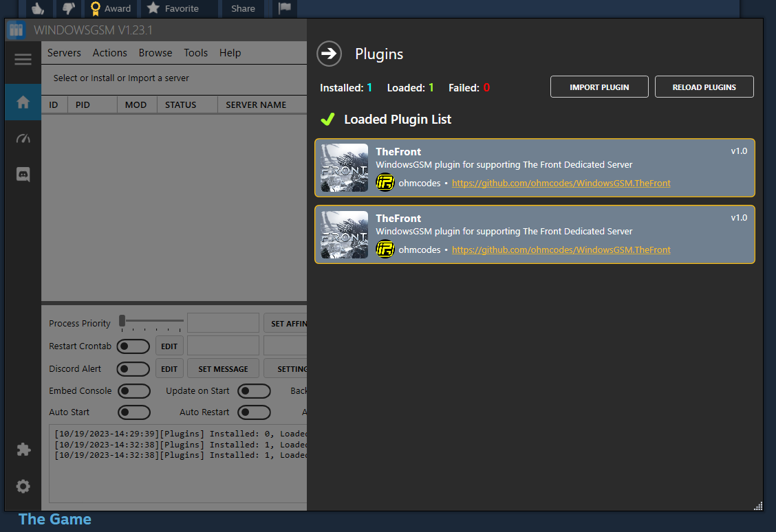Open the Dashboard speedometer icon
Image resolution: width=776 pixels, height=532 pixels.
point(23,138)
